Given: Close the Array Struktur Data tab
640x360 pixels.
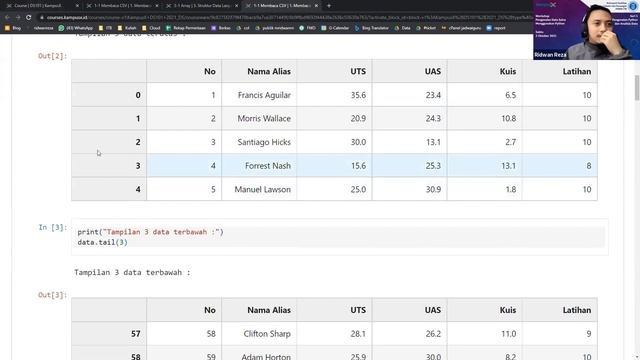Looking at the screenshot, I should pos(236,6).
